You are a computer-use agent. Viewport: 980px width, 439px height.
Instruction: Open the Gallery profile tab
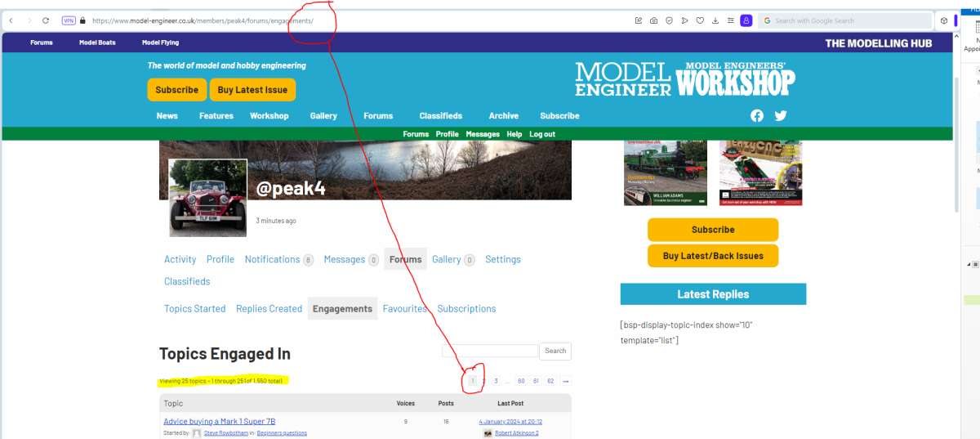coord(453,259)
